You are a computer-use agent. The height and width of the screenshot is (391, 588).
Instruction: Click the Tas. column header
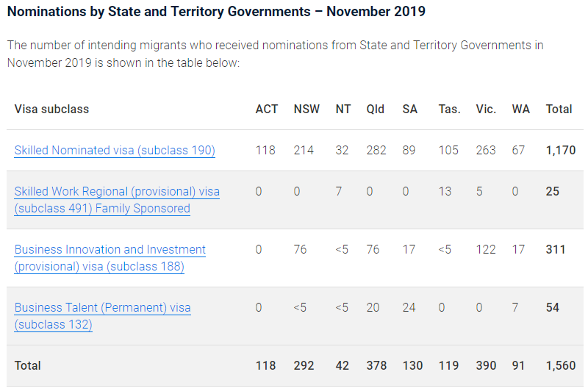click(449, 109)
